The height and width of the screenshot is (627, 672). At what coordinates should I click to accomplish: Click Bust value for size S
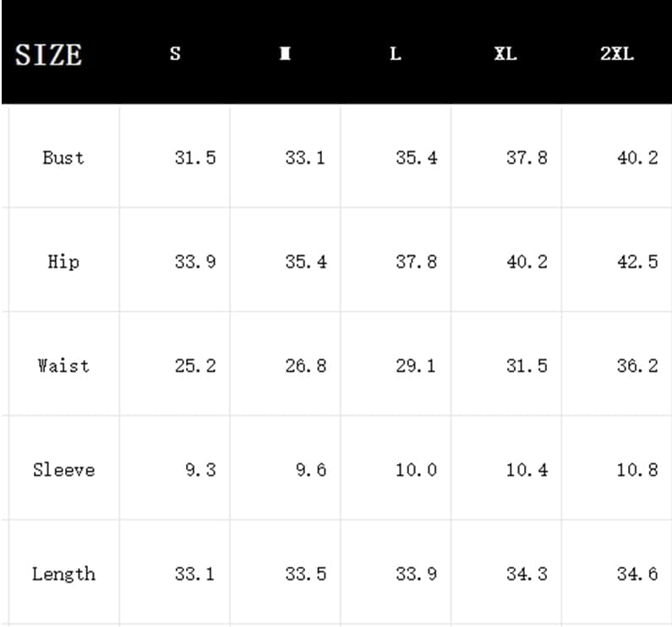click(x=195, y=157)
